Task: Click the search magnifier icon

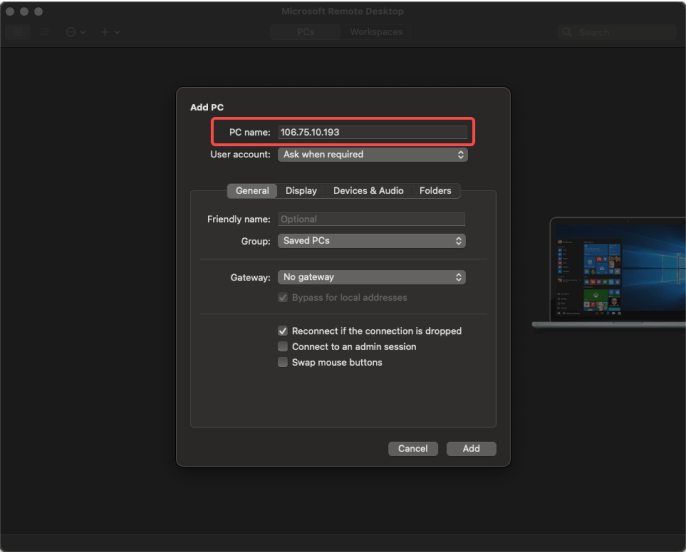Action: coord(567,32)
